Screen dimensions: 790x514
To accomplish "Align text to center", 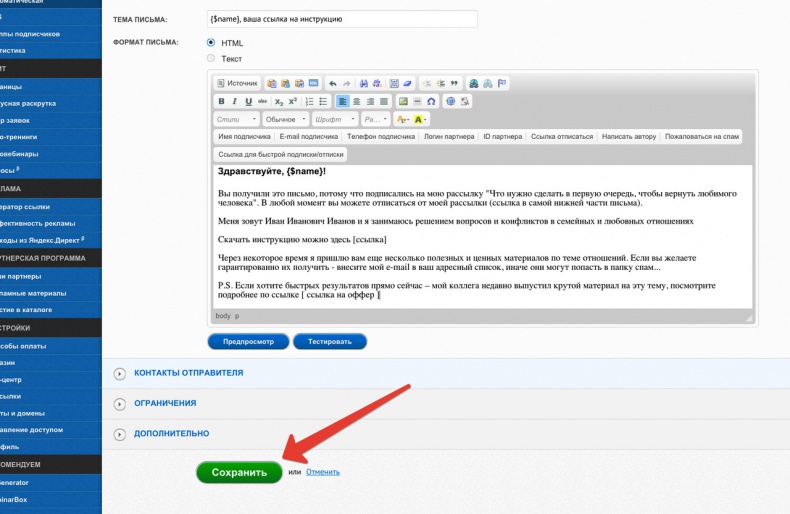I will coord(356,101).
